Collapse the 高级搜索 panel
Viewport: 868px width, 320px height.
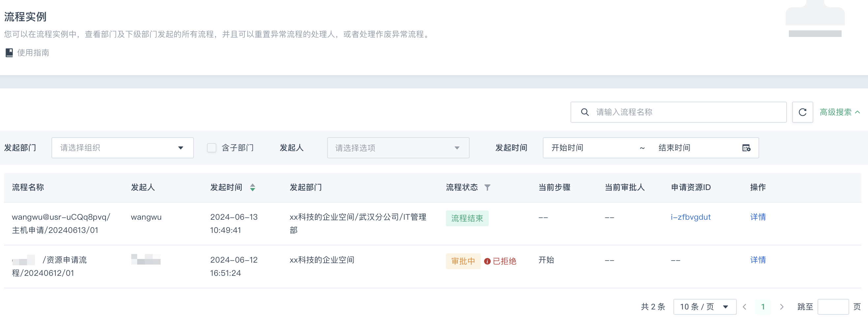click(839, 112)
